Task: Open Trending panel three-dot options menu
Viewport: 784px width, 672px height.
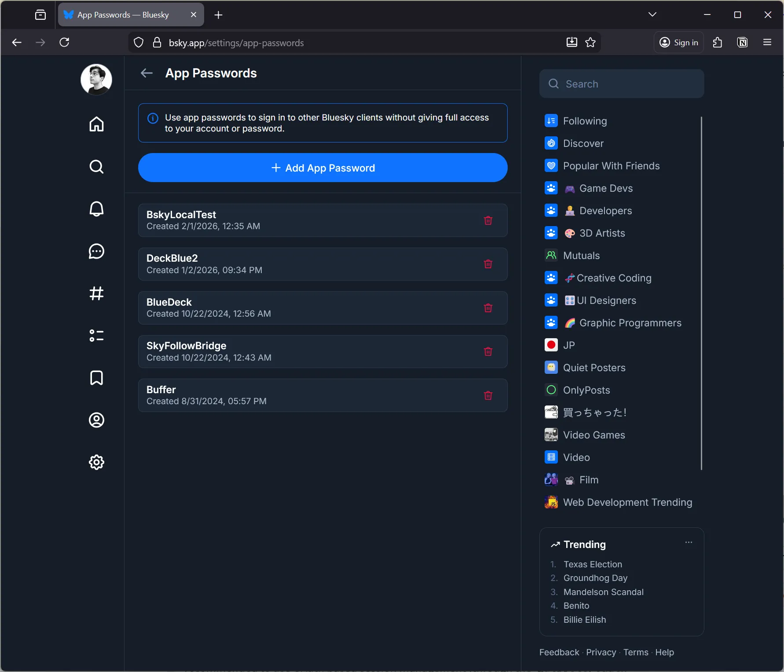Action: (689, 543)
